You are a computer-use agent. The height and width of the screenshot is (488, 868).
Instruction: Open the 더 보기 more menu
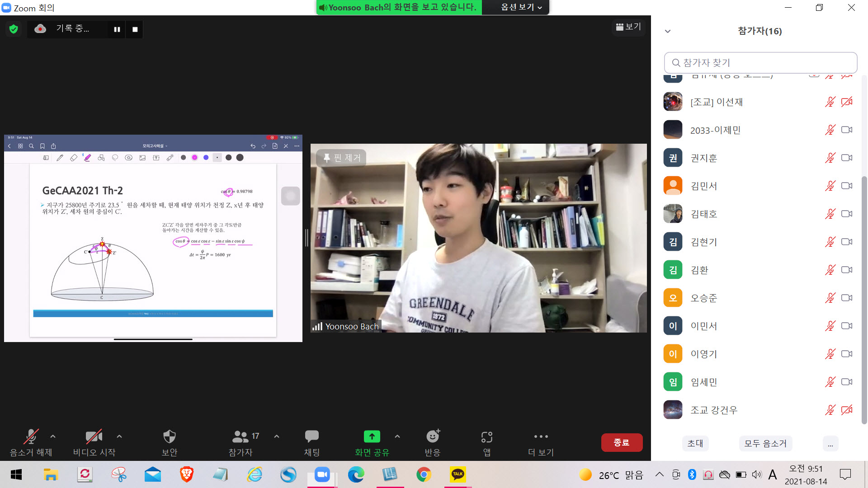click(541, 443)
